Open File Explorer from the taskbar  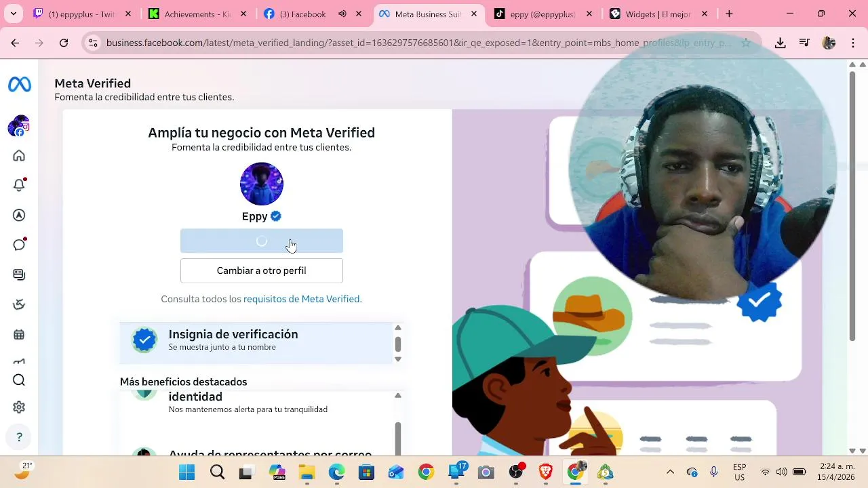click(307, 472)
